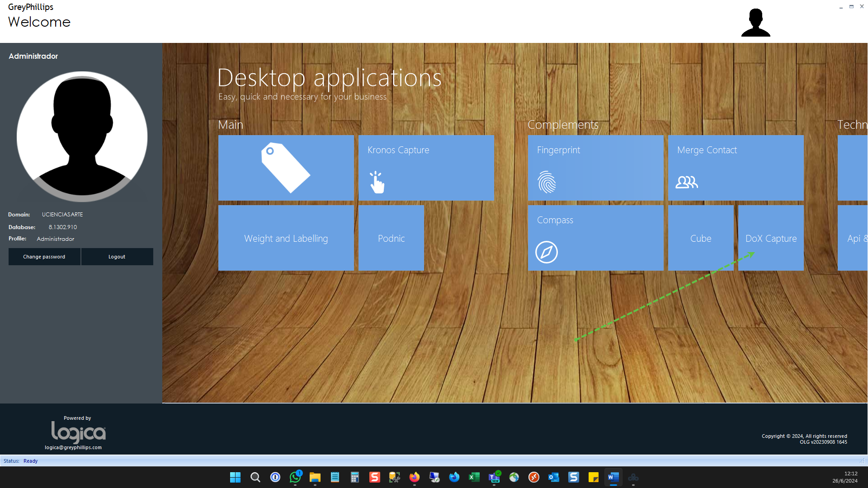Open Calculator from the taskbar
This screenshot has width=868, height=488.
[355, 477]
